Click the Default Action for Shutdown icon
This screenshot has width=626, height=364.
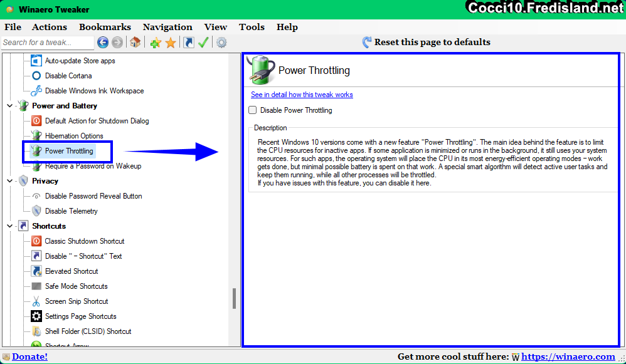point(36,121)
